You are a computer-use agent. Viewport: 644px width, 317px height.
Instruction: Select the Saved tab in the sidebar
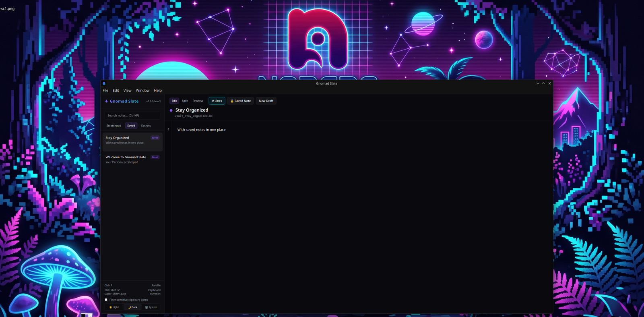click(131, 126)
